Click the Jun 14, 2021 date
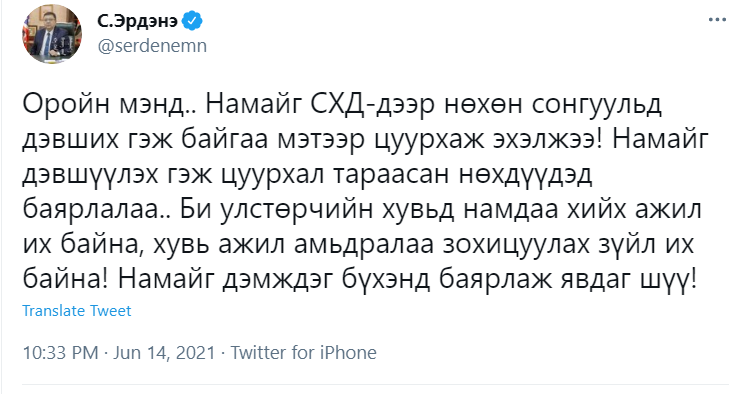The height and width of the screenshot is (394, 736). [164, 353]
